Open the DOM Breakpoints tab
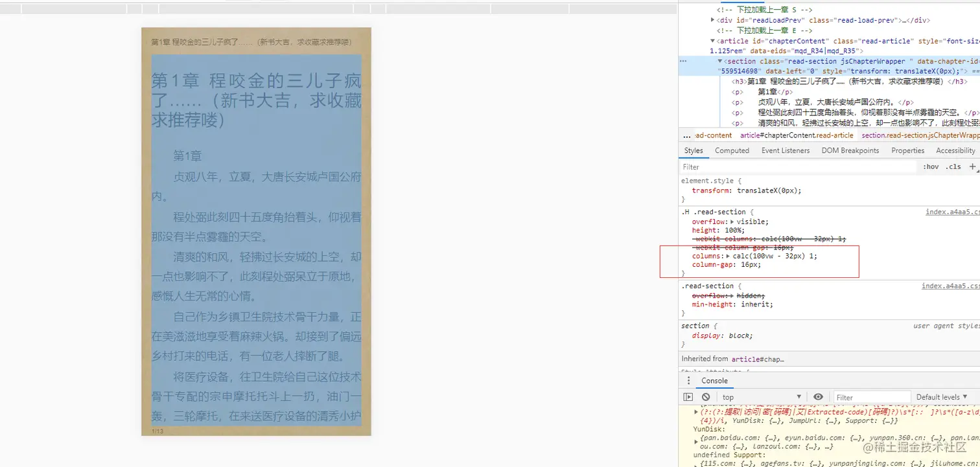Viewport: 980px width, 467px height. click(x=850, y=150)
